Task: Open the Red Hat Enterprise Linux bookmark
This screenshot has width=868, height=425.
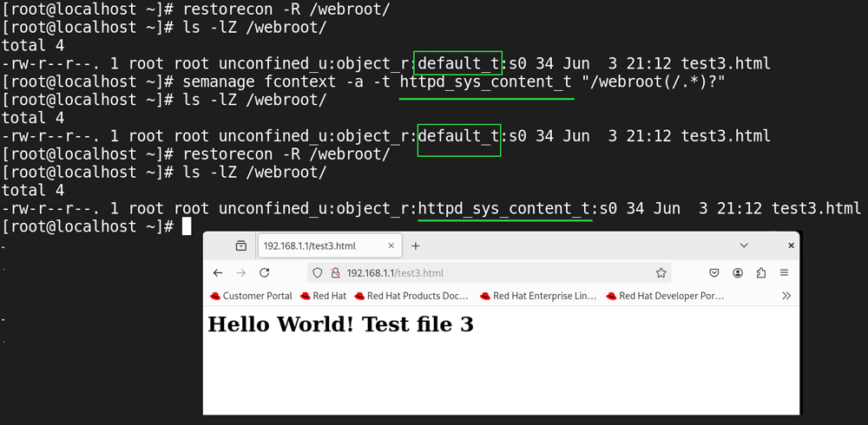Action: pos(538,296)
